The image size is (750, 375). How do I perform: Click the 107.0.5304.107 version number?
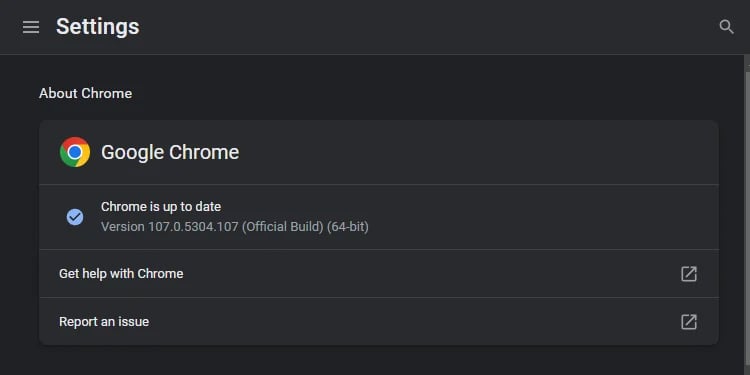click(x=193, y=227)
